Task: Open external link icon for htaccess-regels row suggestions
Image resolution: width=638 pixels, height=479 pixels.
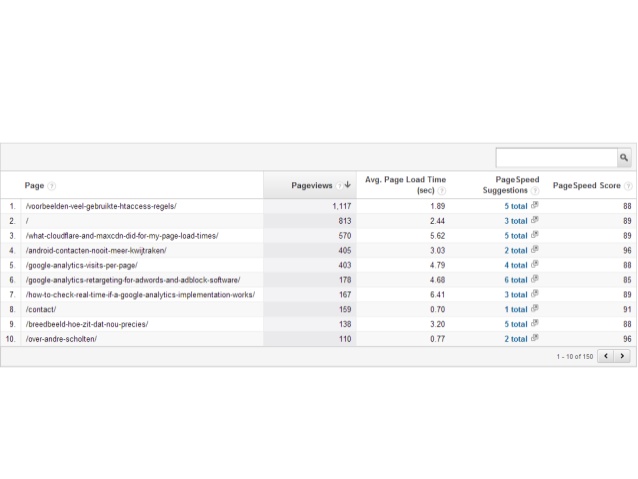Action: tap(535, 206)
